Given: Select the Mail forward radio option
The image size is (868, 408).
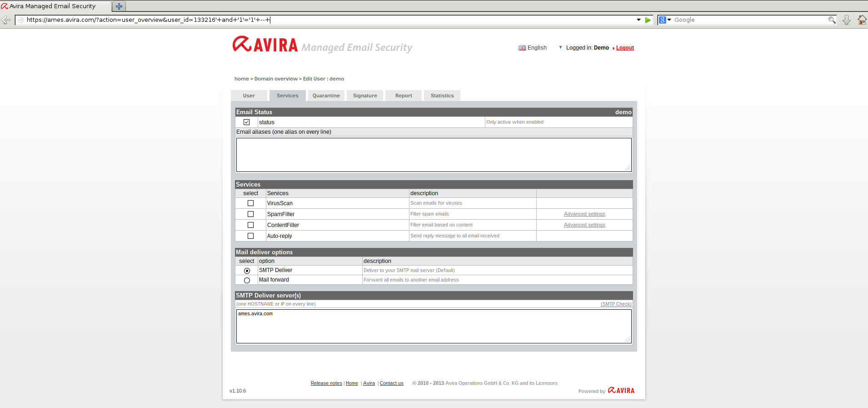Looking at the screenshot, I should (x=247, y=280).
